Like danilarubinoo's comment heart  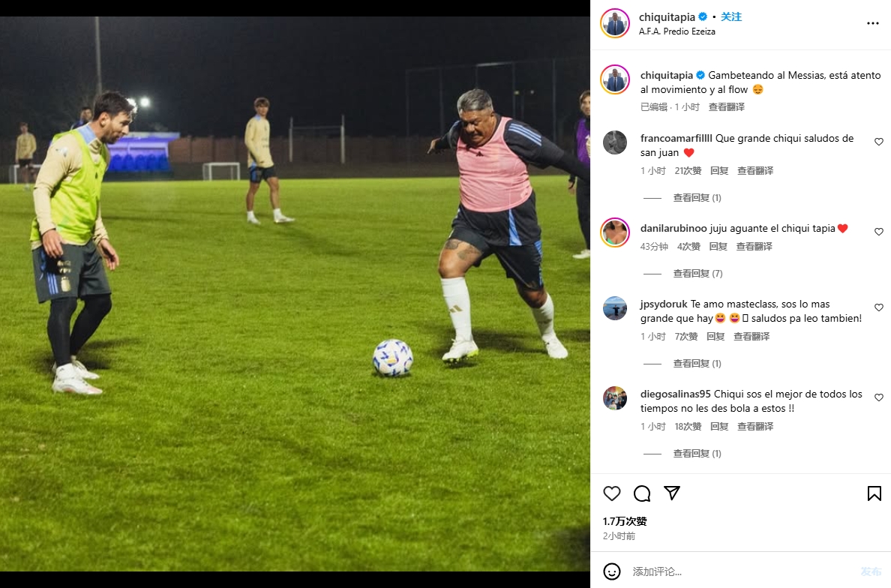point(879,232)
